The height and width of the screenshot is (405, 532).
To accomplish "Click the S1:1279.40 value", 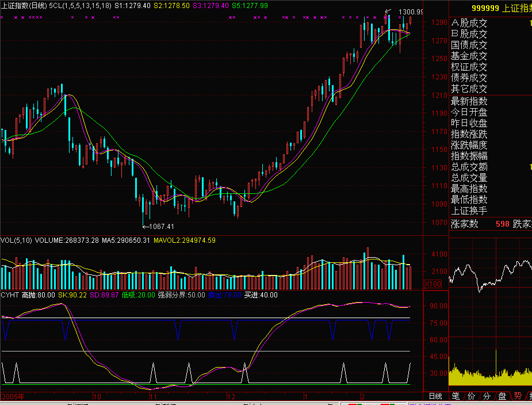I will [x=132, y=6].
